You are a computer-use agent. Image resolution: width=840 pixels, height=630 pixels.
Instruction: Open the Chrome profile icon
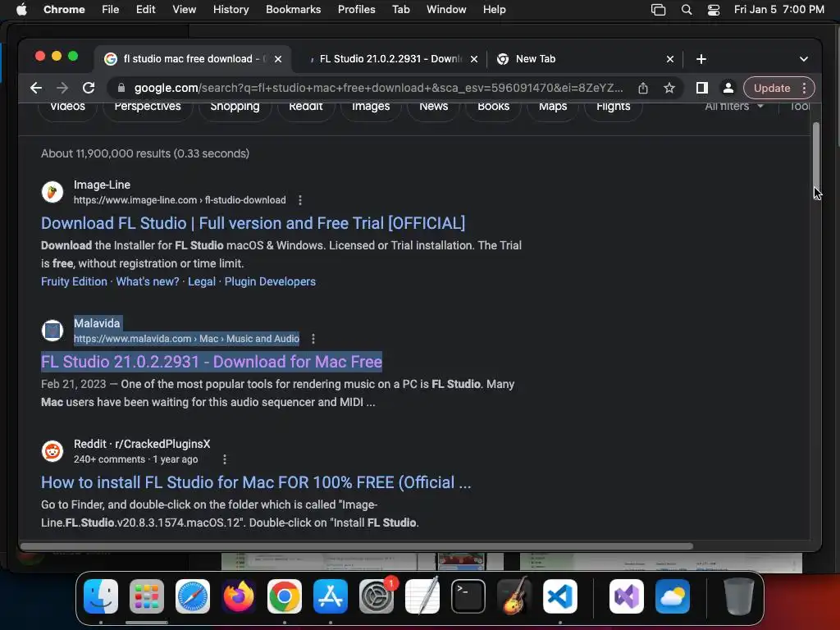coord(728,88)
